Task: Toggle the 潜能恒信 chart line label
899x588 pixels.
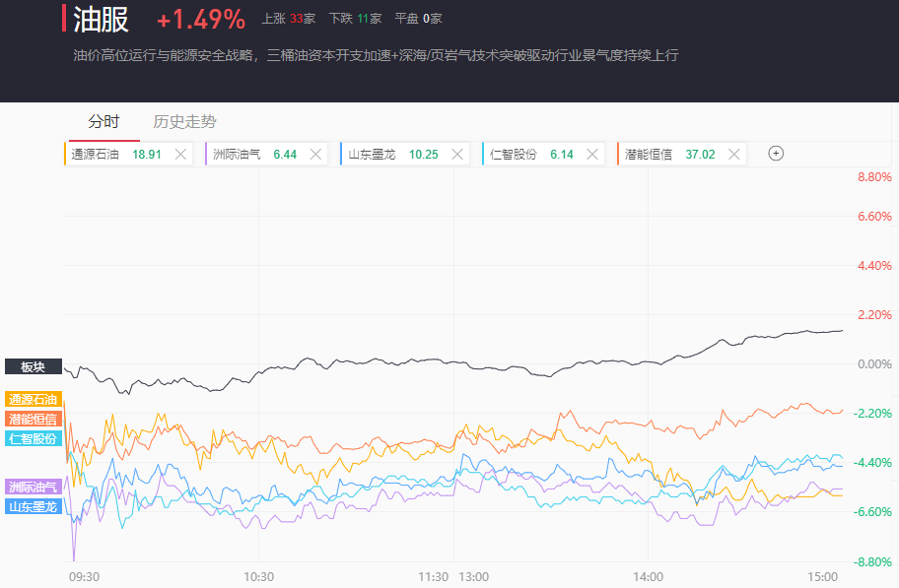Action: [34, 419]
